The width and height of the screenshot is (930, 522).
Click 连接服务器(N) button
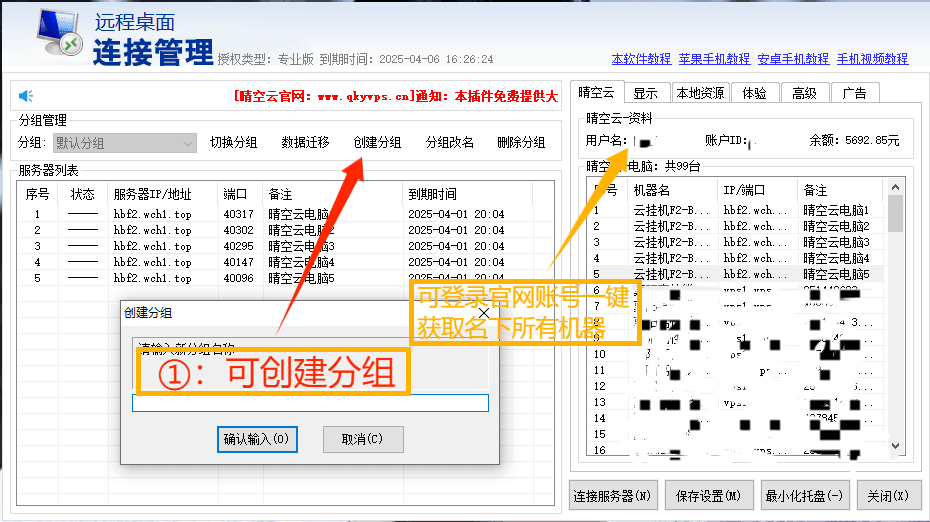click(x=612, y=495)
